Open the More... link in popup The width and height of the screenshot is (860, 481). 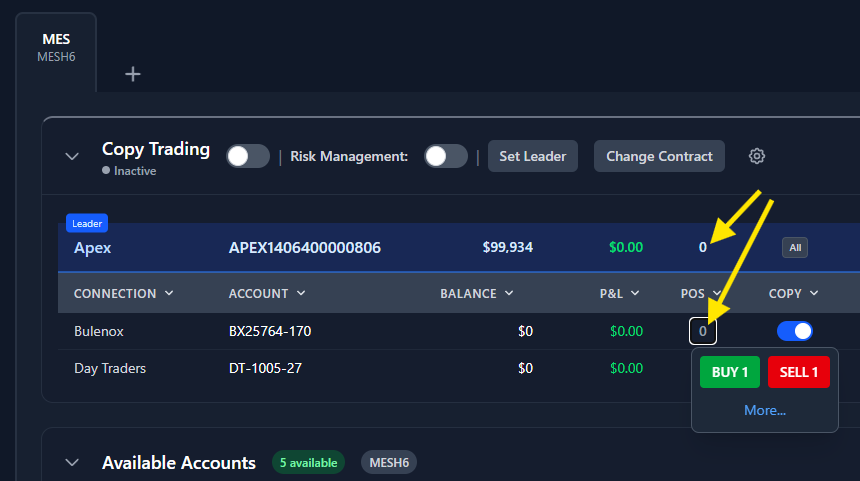(765, 410)
